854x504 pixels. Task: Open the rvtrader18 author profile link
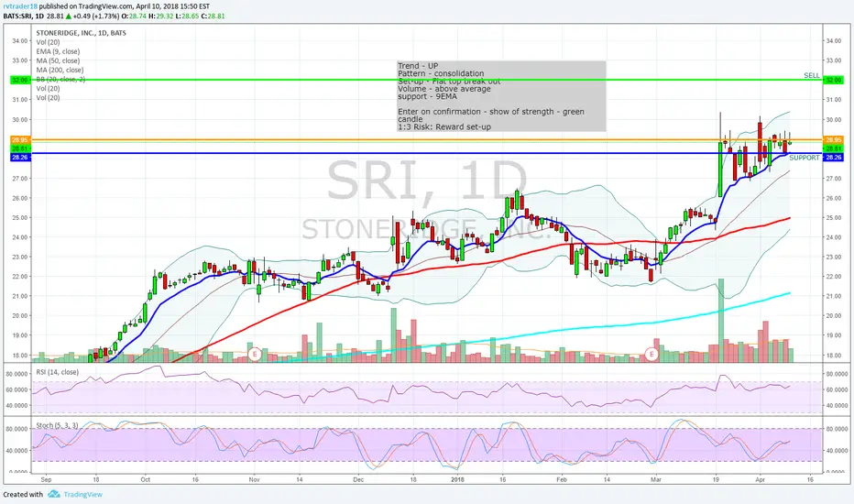pyautogui.click(x=20, y=6)
